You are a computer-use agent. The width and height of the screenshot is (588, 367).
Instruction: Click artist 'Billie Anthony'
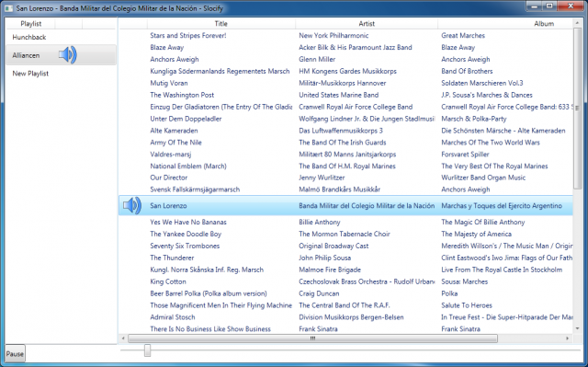(320, 223)
